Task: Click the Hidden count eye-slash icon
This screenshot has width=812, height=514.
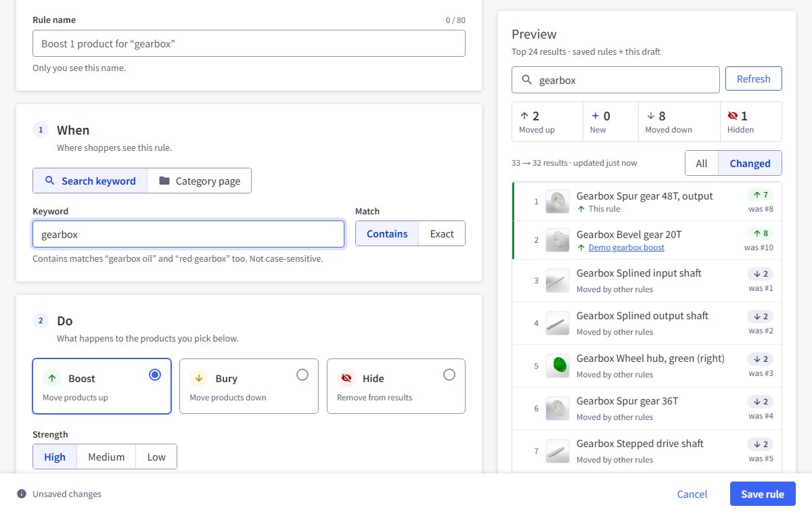Action: (733, 116)
